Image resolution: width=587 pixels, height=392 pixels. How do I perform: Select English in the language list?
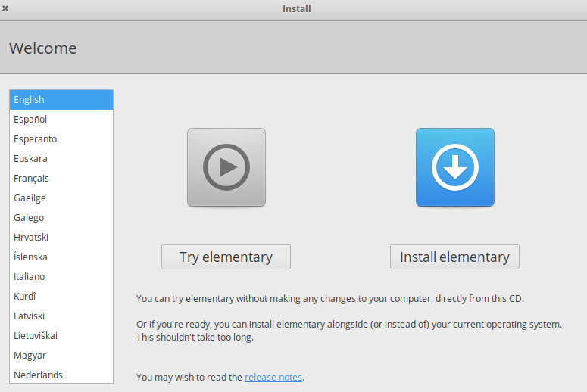pos(61,99)
